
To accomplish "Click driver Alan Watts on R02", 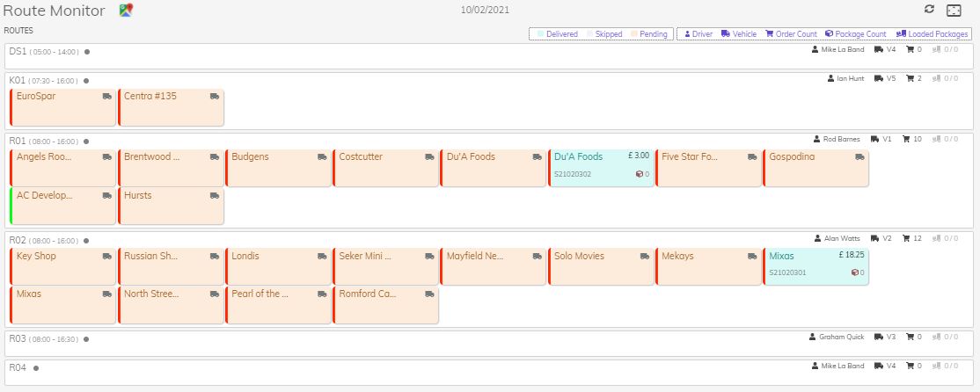I will [x=841, y=238].
